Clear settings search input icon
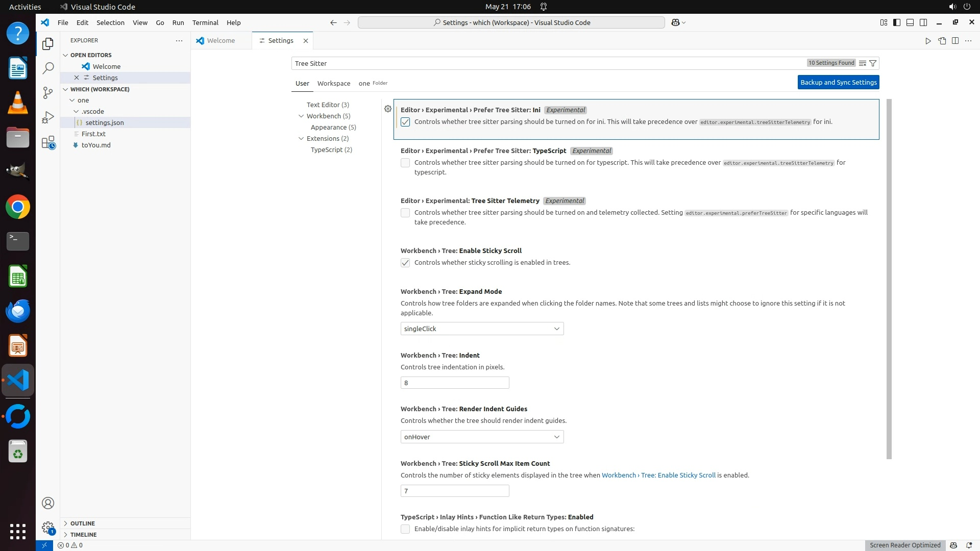The image size is (980, 551). coord(862,63)
